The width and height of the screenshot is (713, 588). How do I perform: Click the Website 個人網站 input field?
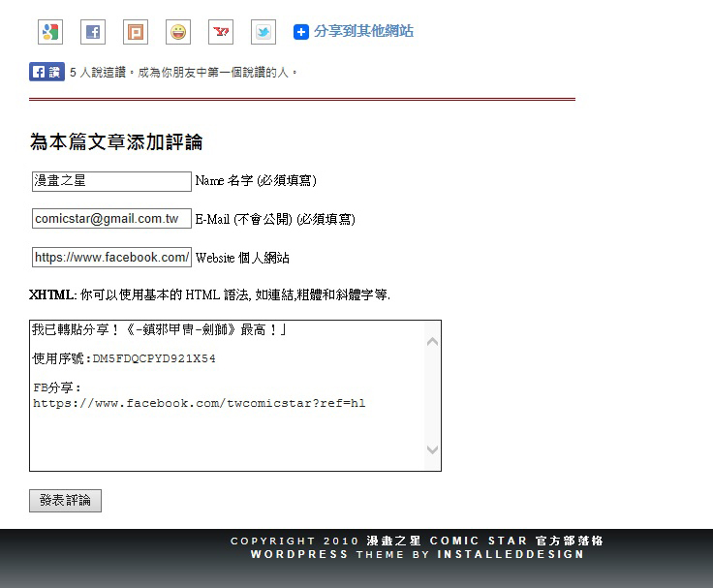tap(111, 258)
